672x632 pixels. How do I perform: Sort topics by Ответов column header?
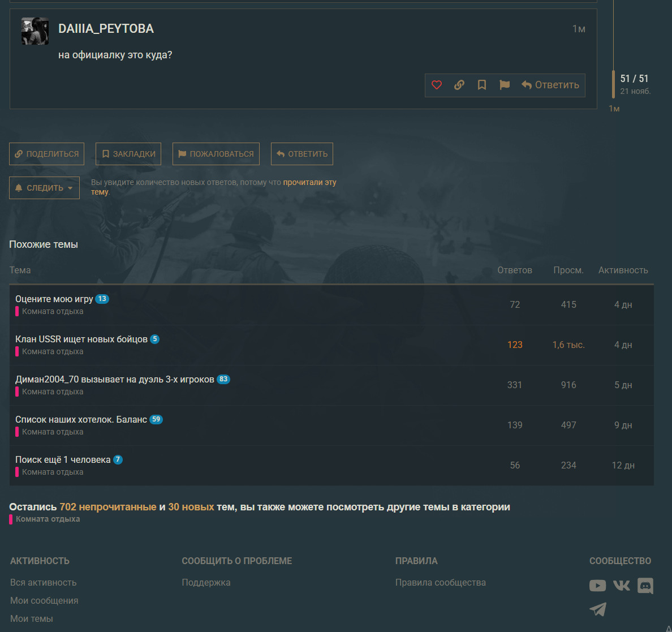[x=514, y=270]
